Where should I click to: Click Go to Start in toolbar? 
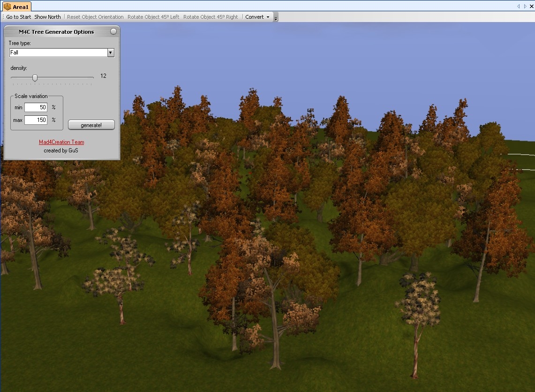[19, 17]
